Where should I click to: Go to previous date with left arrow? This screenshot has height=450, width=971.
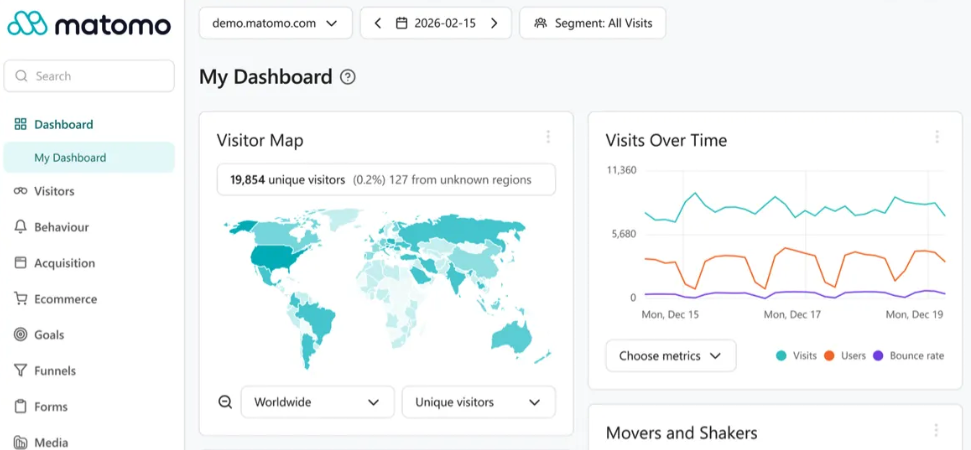click(x=378, y=24)
